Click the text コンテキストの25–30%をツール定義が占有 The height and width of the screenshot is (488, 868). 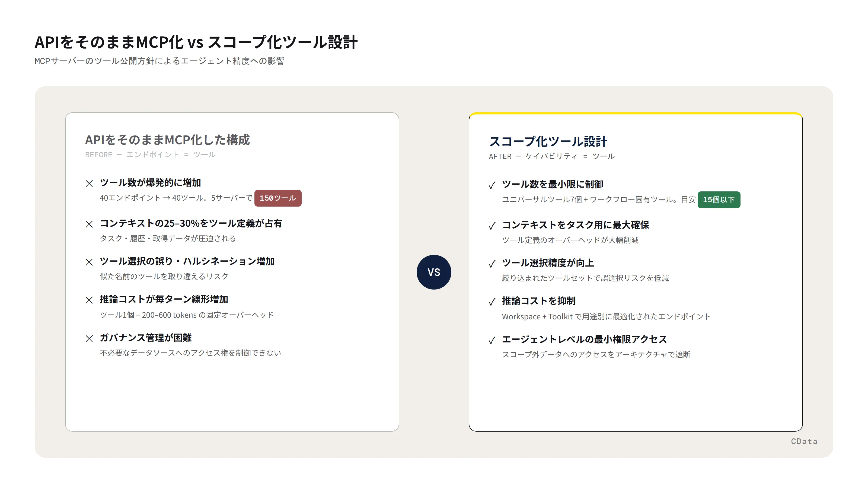(191, 223)
